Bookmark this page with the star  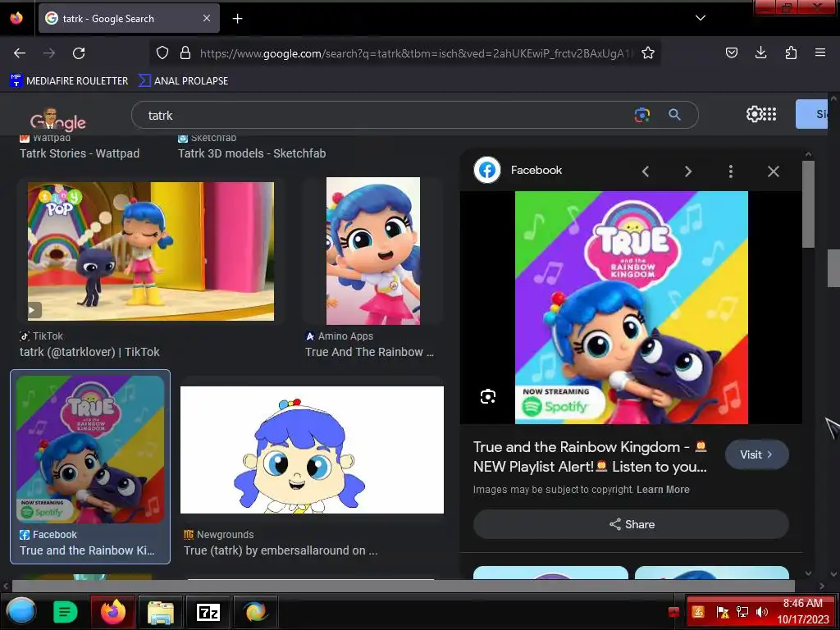[x=648, y=52]
